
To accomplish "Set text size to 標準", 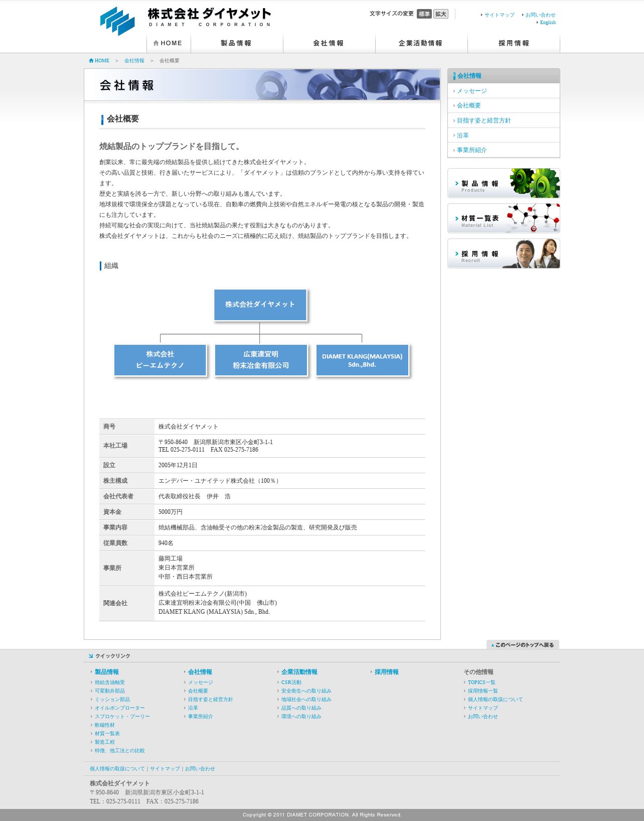I will coord(424,14).
